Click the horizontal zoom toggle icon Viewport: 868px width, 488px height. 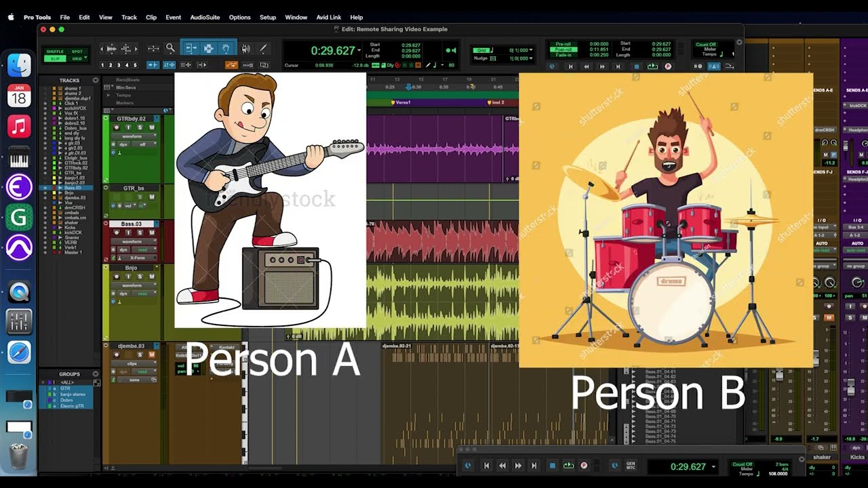153,49
